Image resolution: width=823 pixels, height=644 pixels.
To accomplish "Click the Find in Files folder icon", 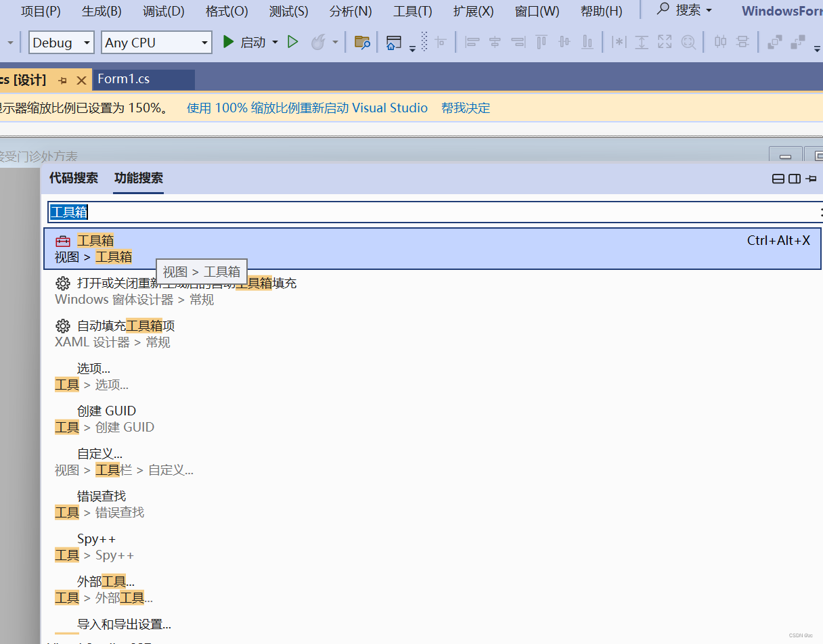I will pos(362,43).
